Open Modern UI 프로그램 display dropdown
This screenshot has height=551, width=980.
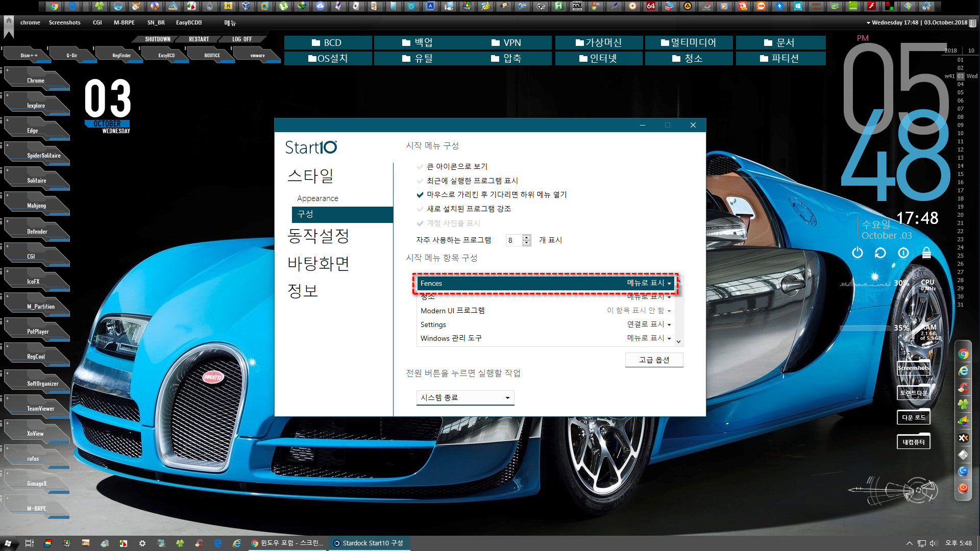(x=639, y=311)
